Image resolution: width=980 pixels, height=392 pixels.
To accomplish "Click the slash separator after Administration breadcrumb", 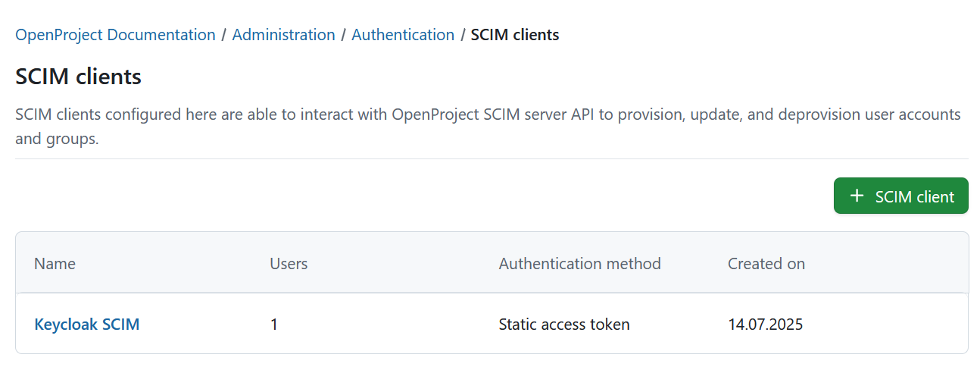I will pyautogui.click(x=344, y=35).
